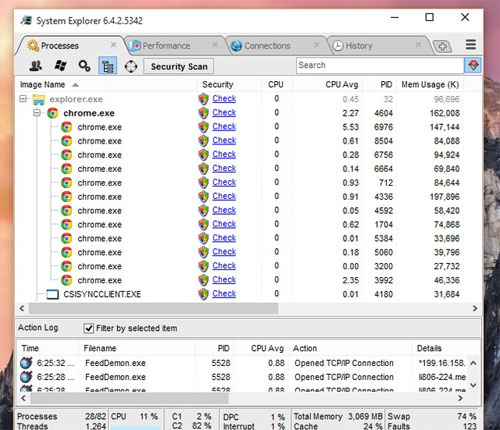The width and height of the screenshot is (500, 430).
Task: Close the Processes tab
Action: point(114,45)
